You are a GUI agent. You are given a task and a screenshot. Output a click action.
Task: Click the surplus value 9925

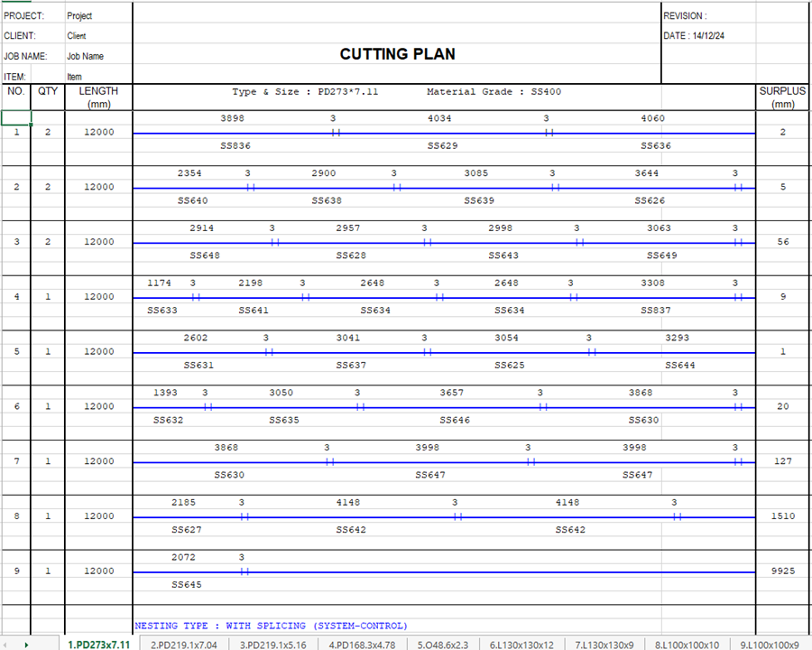tap(783, 571)
